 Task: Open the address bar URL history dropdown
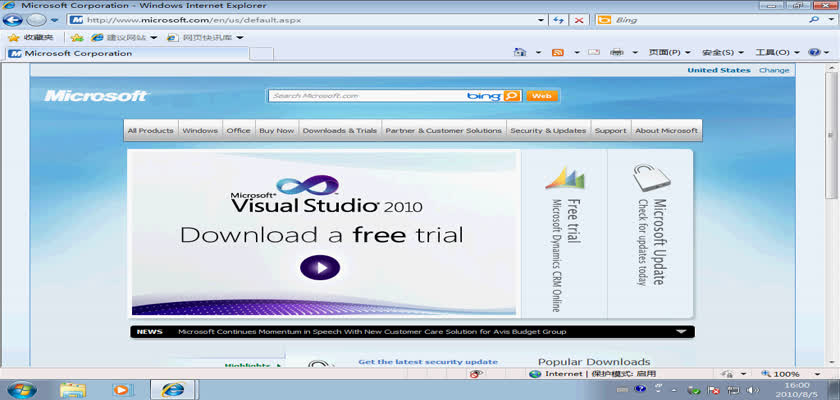pos(540,20)
